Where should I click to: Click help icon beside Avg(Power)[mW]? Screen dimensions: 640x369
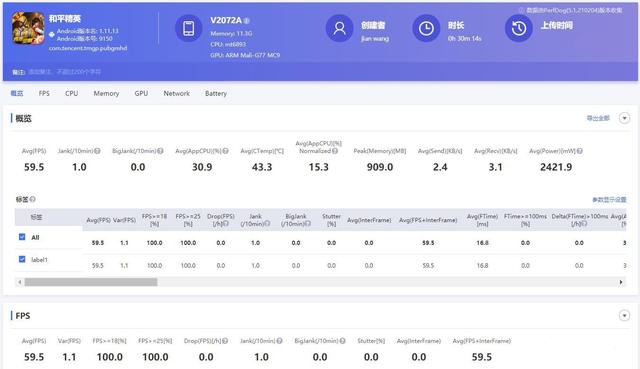point(580,151)
